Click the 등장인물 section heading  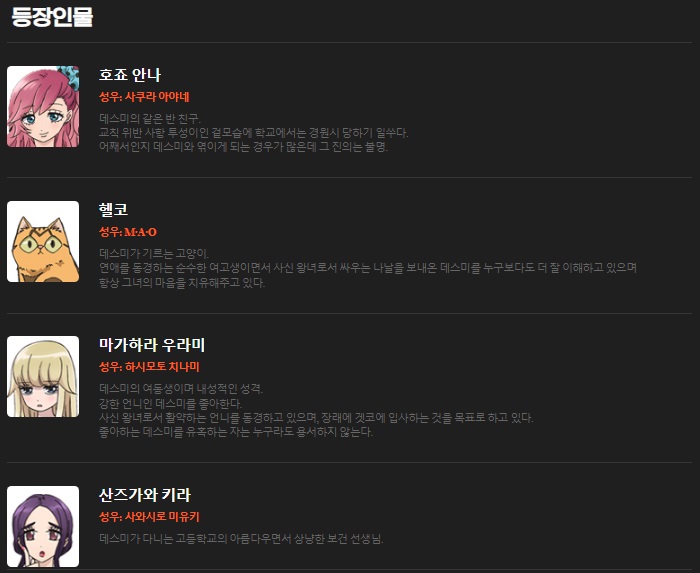tap(52, 18)
